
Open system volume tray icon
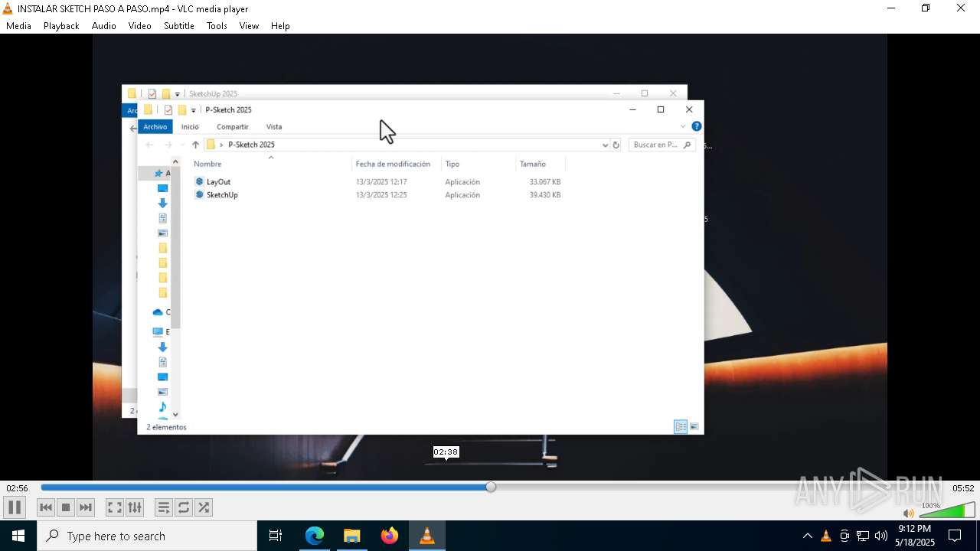click(x=881, y=536)
